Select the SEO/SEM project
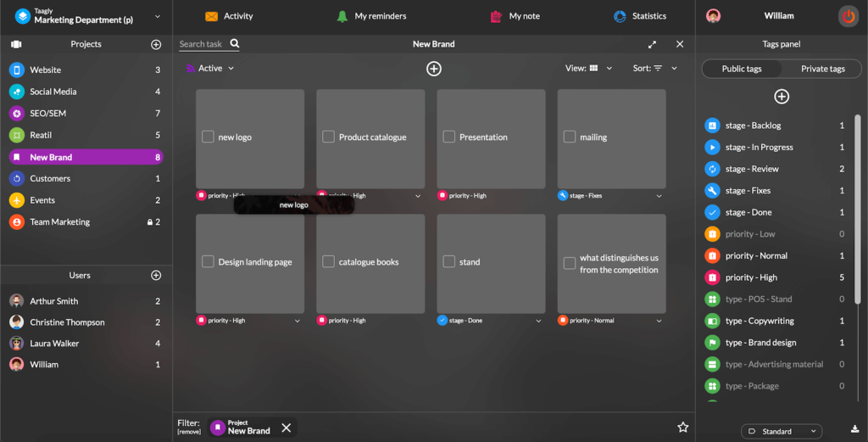Viewport: 868px width, 442px height. [48, 114]
